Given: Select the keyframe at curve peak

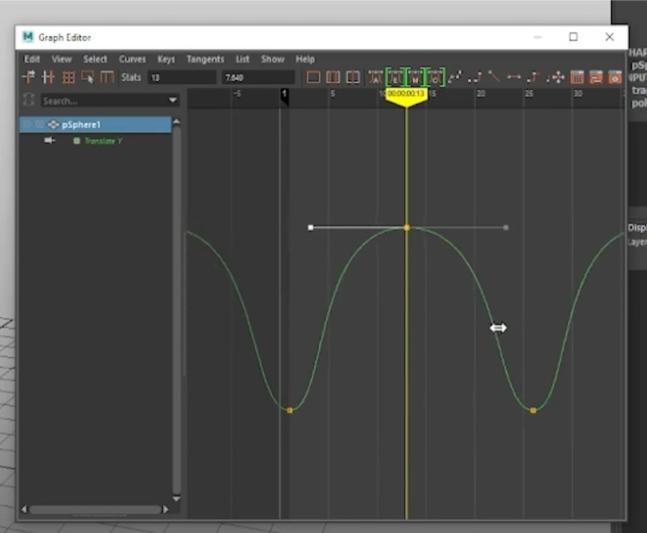Looking at the screenshot, I should pyautogui.click(x=406, y=227).
